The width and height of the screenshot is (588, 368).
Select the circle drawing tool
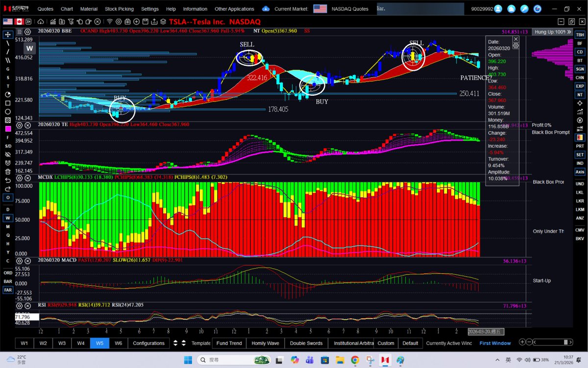[8, 111]
